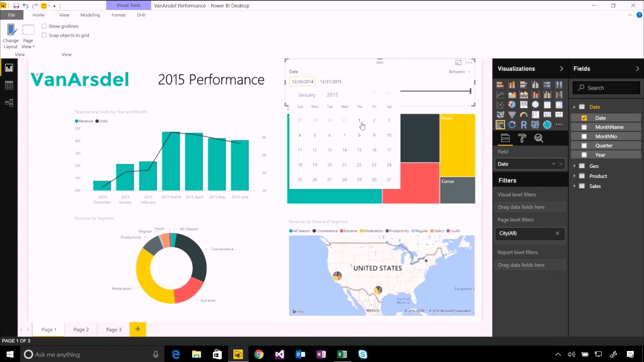Viewport: 644px width, 362px height.
Task: Select the Pie chart visualization icon
Action: (x=512, y=105)
